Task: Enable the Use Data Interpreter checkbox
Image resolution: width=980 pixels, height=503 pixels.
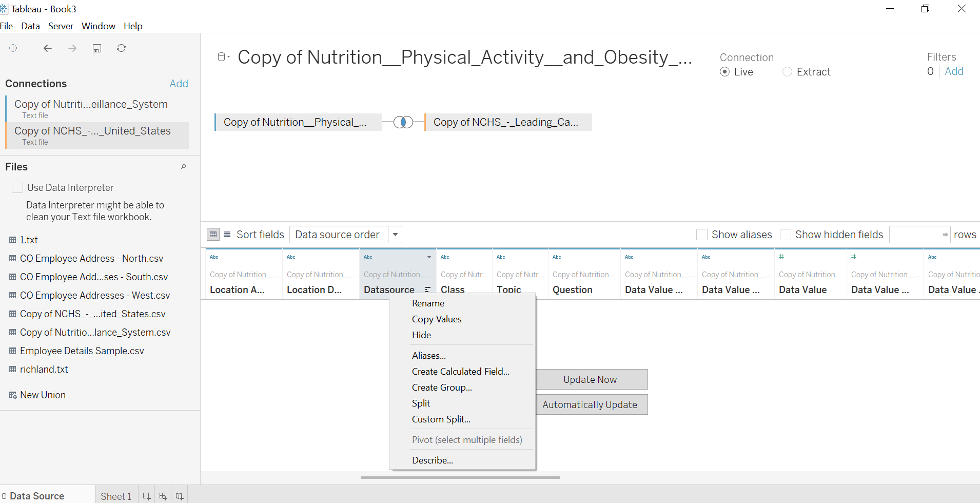Action: tap(17, 188)
